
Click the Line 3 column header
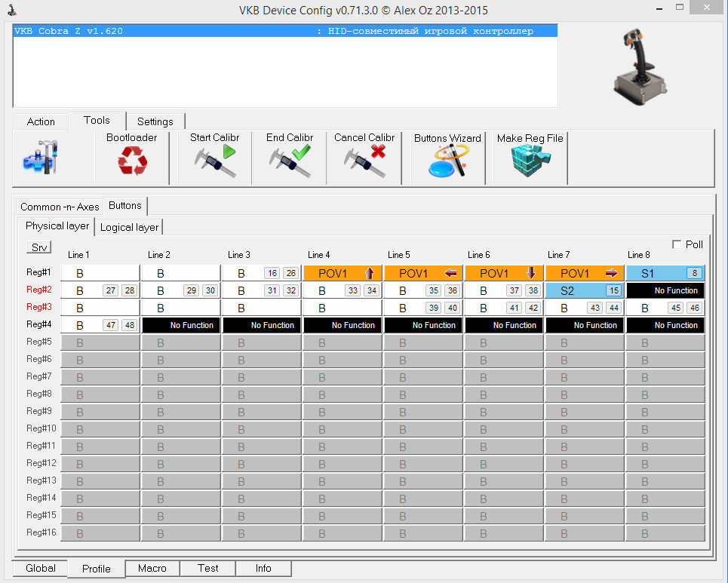pos(239,255)
